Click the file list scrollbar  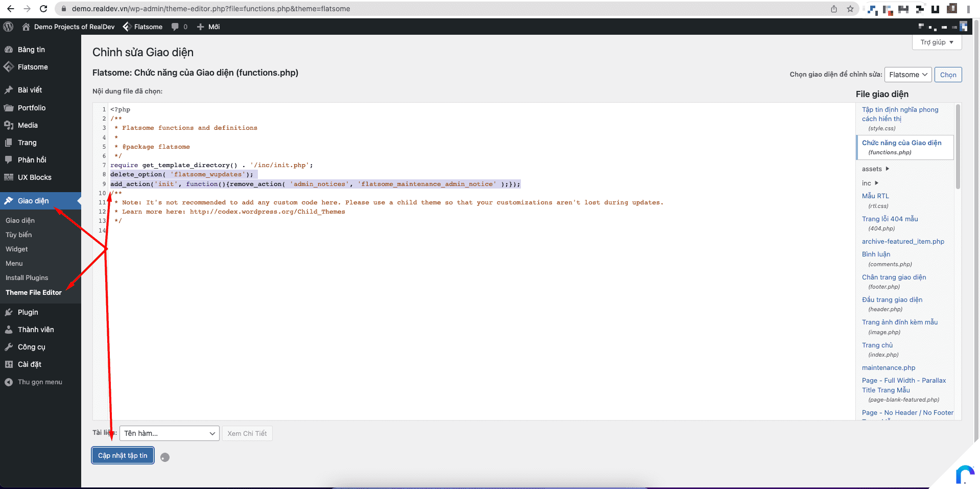click(x=958, y=147)
